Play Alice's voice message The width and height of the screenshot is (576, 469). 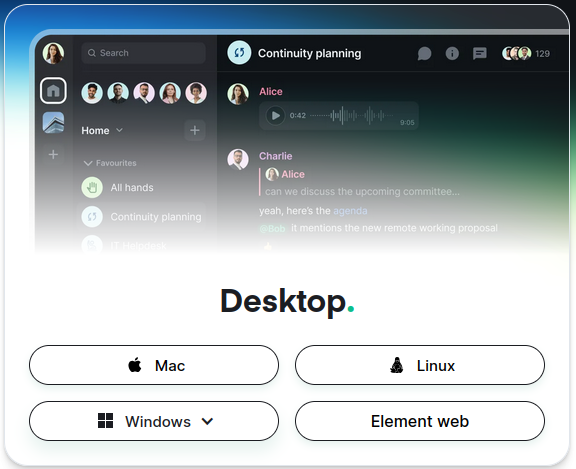(x=275, y=115)
